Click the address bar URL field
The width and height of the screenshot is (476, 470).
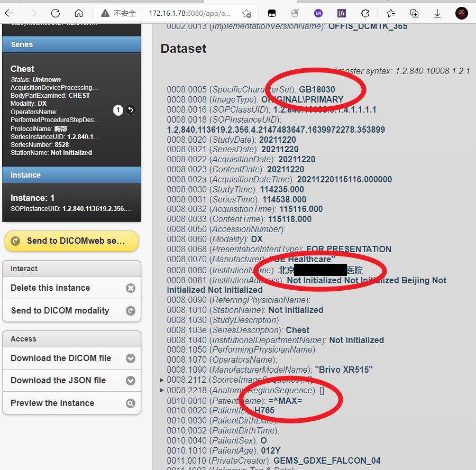(190, 13)
